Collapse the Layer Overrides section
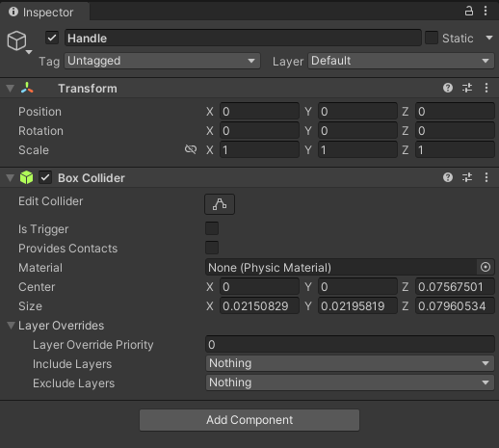This screenshot has width=499, height=448. [11, 326]
